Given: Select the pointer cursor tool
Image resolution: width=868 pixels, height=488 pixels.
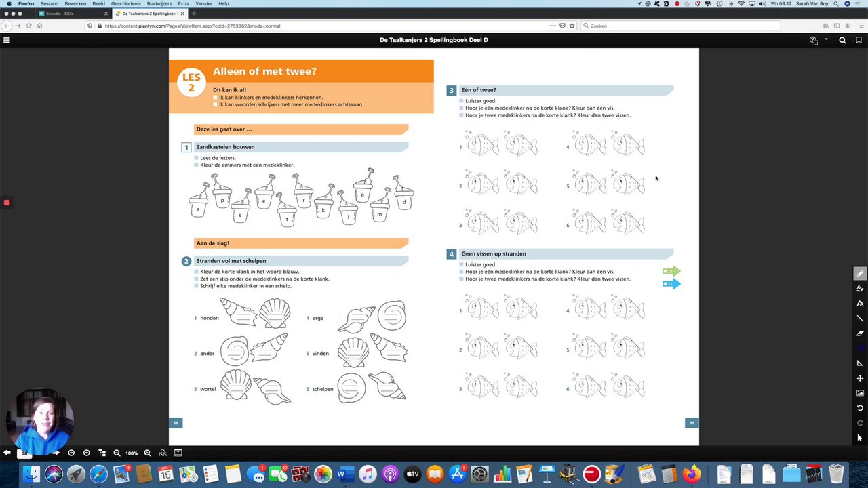Looking at the screenshot, I should [860, 438].
